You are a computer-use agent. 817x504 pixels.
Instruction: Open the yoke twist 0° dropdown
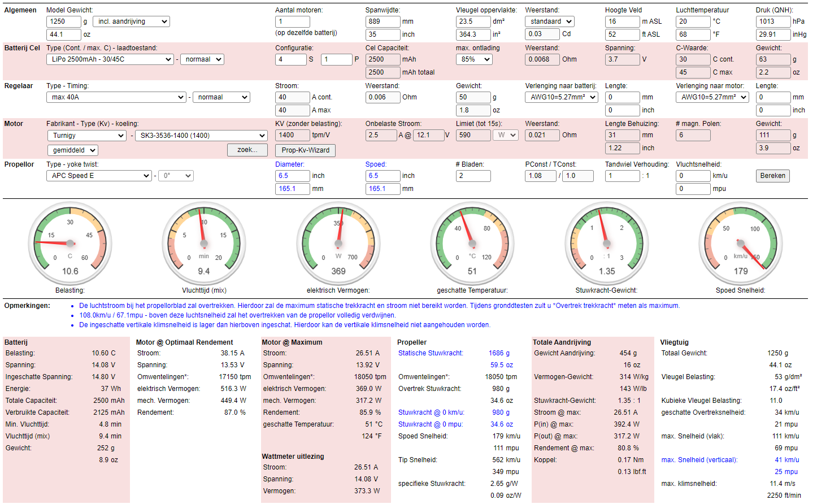pyautogui.click(x=176, y=176)
